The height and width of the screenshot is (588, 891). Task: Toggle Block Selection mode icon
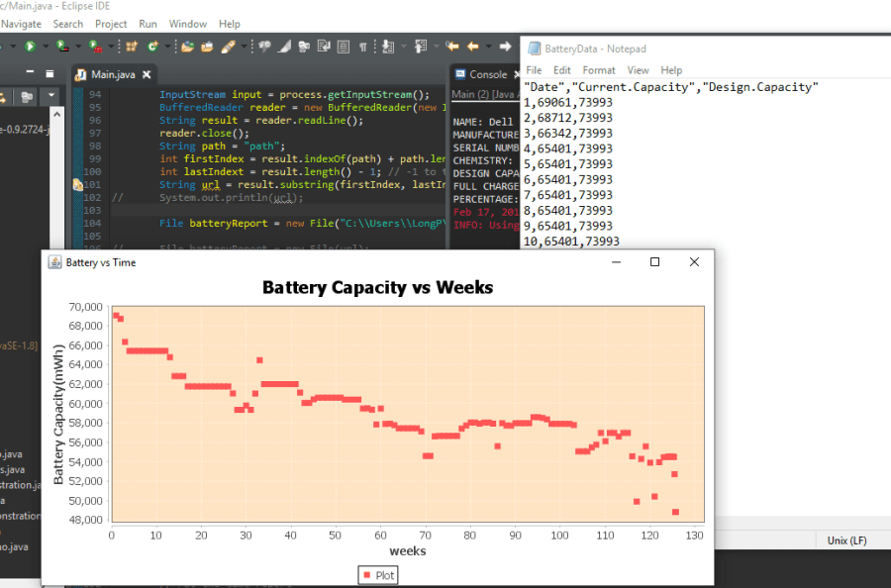[344, 47]
